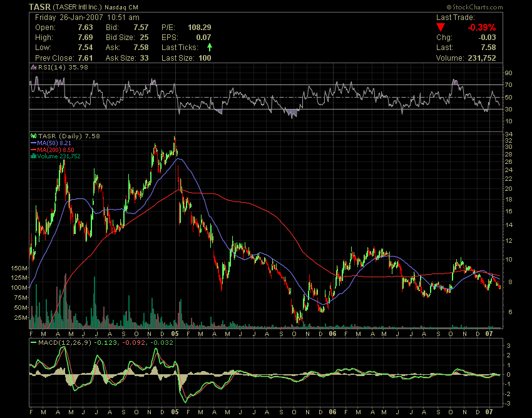Click the bar-chart icon before the Volume legend
Viewport: 532px width, 418px height.
(x=33, y=156)
